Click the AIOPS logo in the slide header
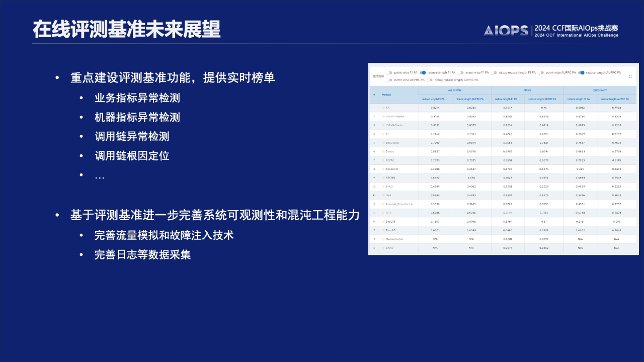 coord(506,31)
